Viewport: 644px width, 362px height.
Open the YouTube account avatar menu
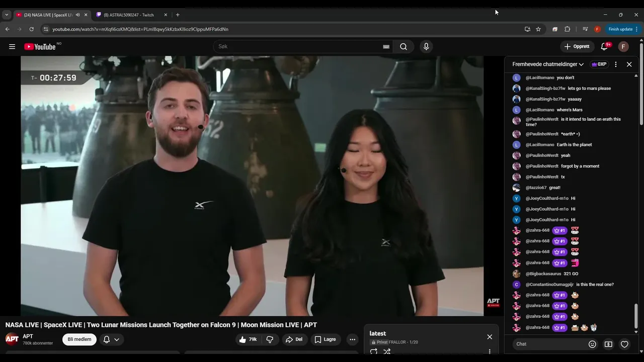click(x=623, y=47)
